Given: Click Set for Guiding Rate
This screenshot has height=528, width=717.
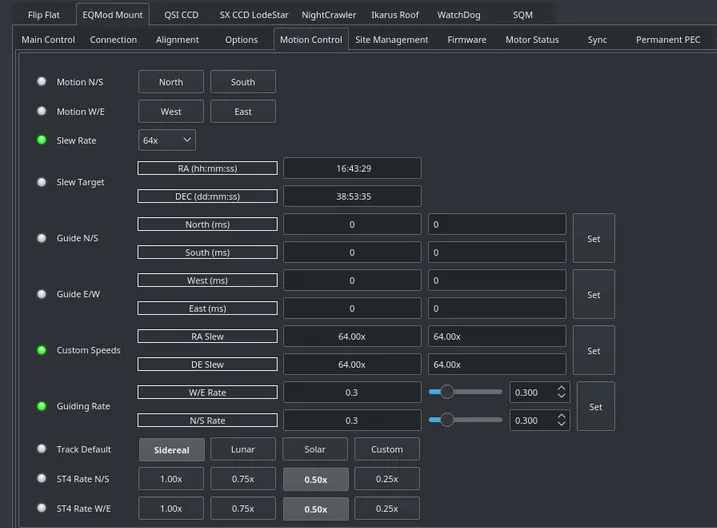Looking at the screenshot, I should click(595, 406).
